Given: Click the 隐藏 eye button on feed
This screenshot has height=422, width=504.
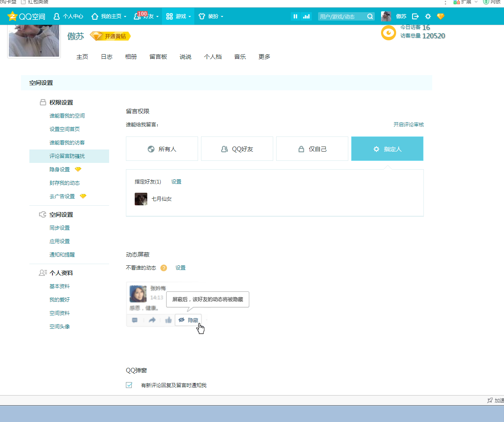Looking at the screenshot, I should click(188, 320).
